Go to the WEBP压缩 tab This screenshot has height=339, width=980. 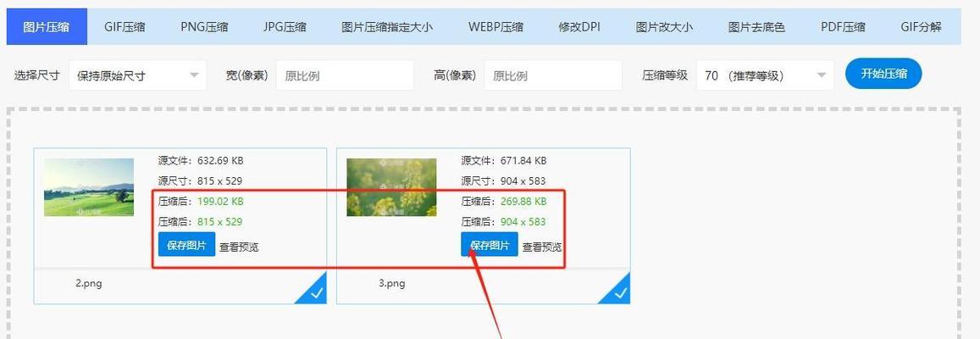pos(496,27)
